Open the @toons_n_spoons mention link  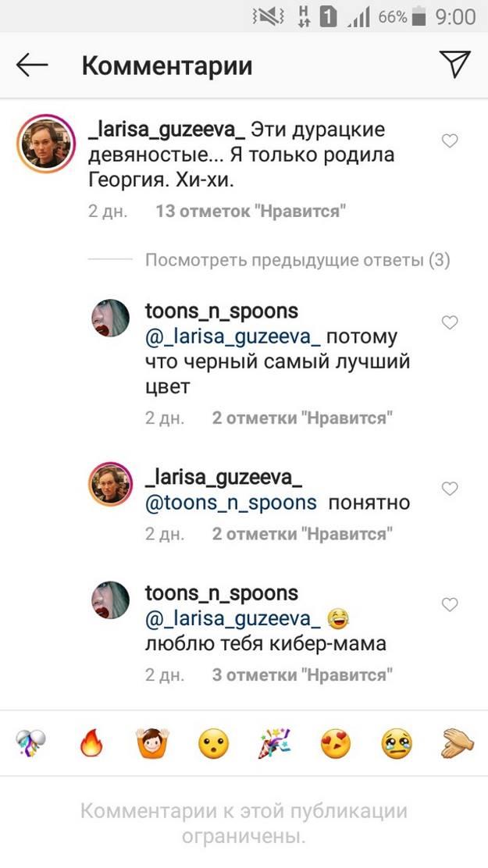[x=231, y=503]
